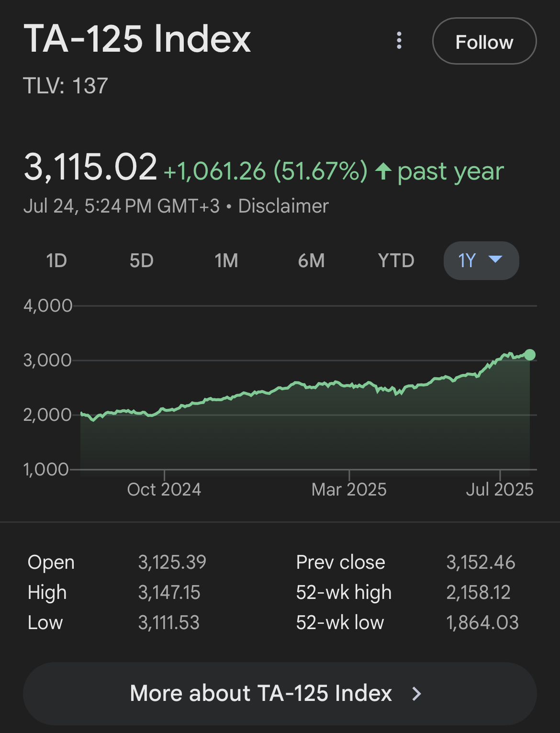Show the YTD chart range
This screenshot has height=733, width=560.
point(396,261)
